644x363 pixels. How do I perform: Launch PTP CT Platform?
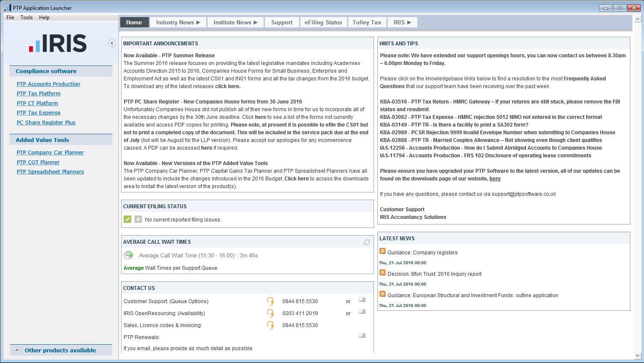[37, 103]
